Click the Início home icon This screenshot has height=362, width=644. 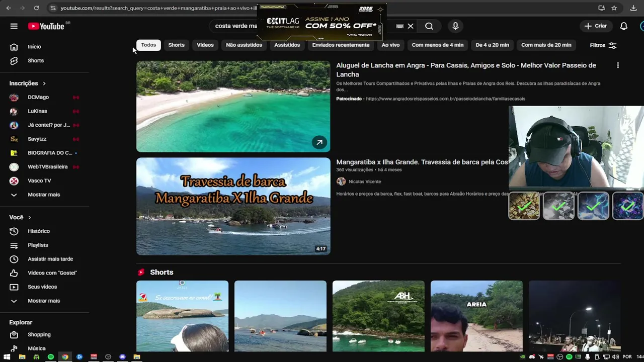[14, 47]
